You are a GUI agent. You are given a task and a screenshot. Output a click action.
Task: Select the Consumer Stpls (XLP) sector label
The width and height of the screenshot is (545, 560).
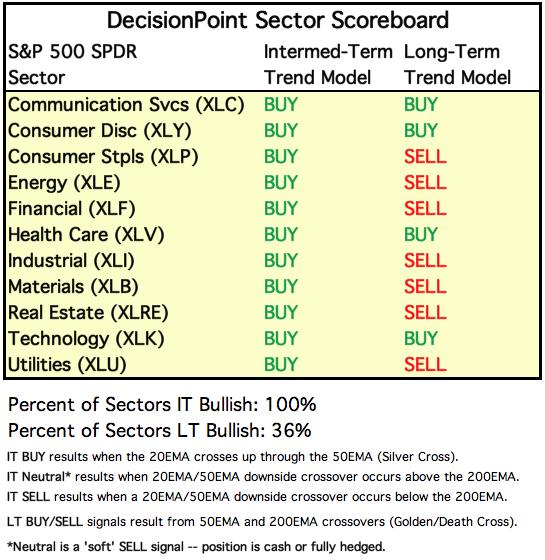103,157
